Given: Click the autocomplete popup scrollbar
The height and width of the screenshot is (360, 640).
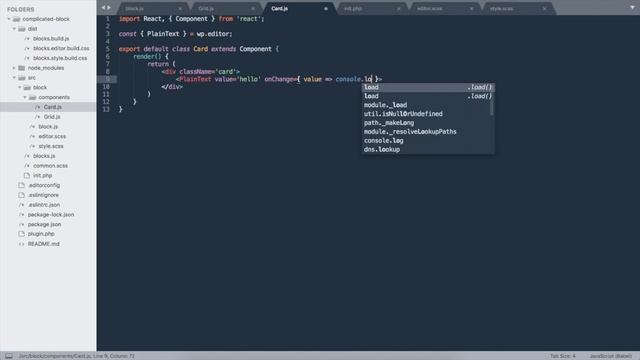Looking at the screenshot, I should [492, 108].
